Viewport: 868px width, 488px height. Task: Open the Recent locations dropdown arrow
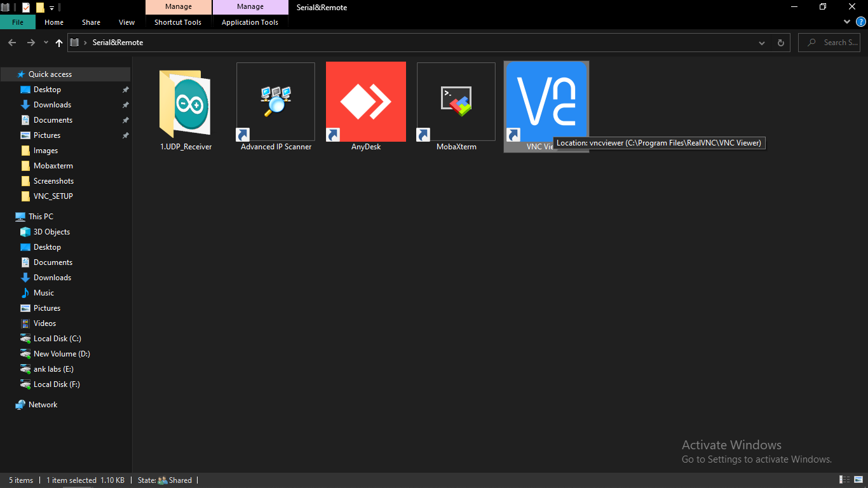[x=46, y=43]
